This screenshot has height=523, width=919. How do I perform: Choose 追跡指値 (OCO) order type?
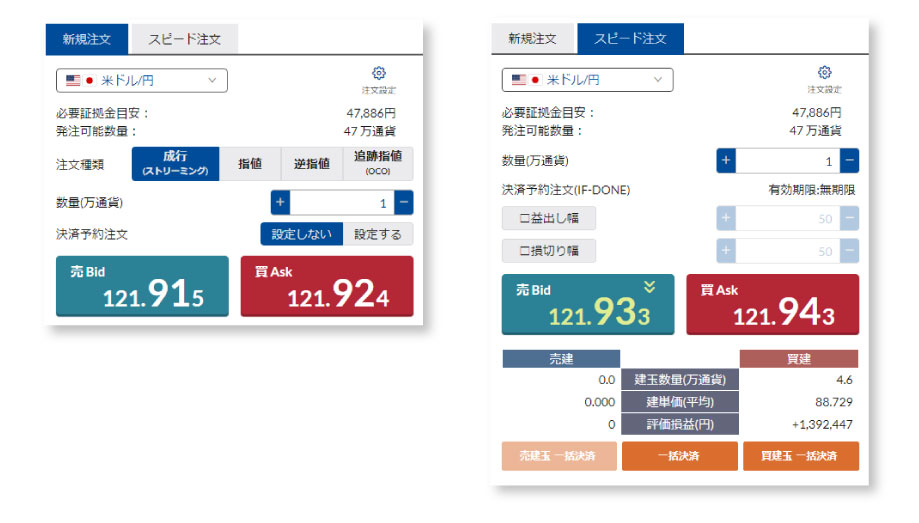coord(377,164)
